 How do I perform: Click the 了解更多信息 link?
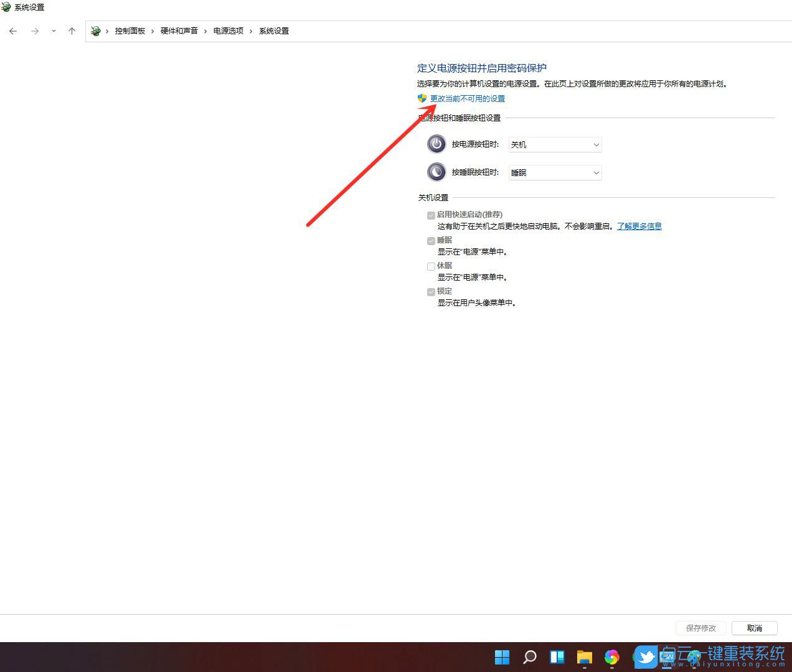[x=639, y=226]
